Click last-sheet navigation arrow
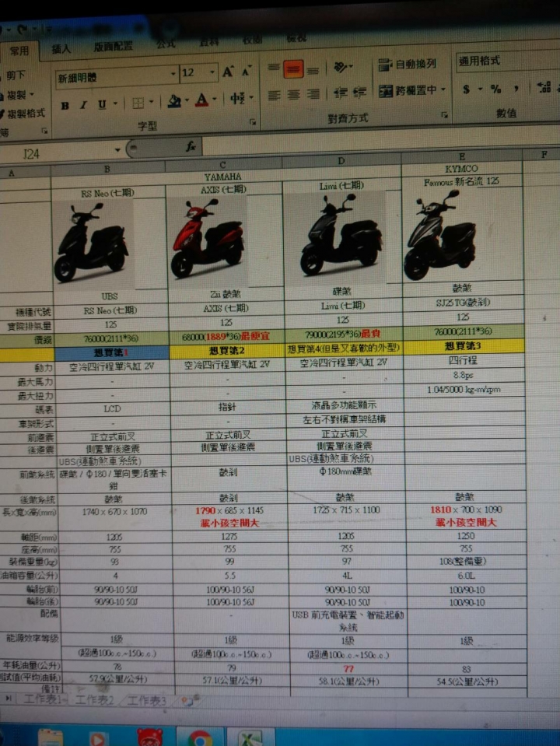This screenshot has width=560, height=746. 9,698
